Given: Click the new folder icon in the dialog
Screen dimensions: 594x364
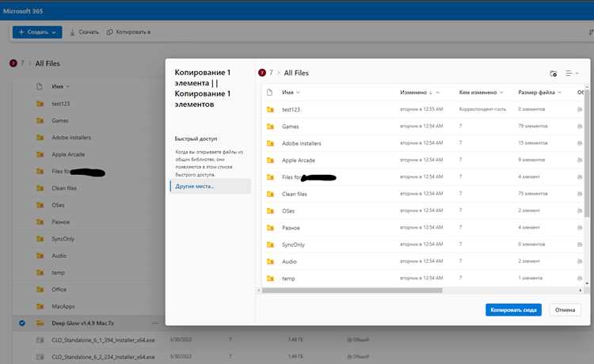Looking at the screenshot, I should pos(554,74).
